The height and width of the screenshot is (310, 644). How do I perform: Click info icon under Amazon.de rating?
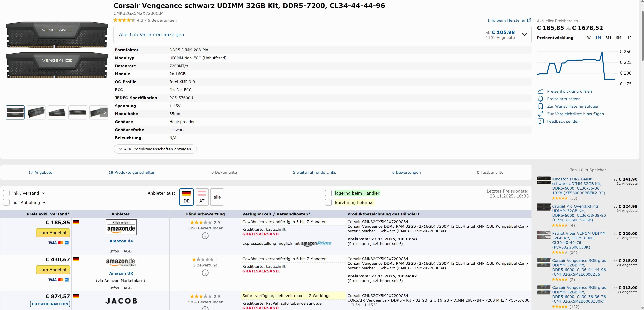(205, 236)
